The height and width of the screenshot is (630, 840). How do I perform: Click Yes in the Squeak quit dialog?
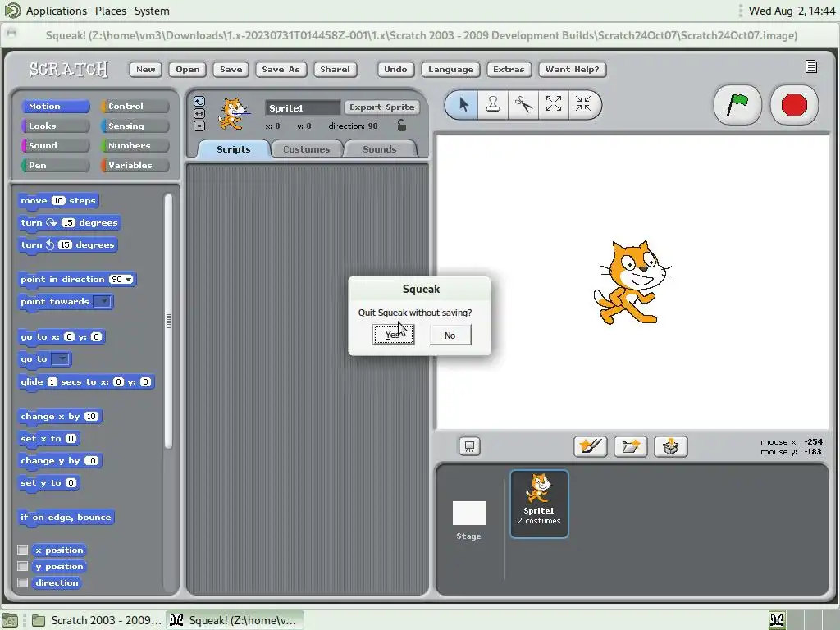pyautogui.click(x=394, y=336)
